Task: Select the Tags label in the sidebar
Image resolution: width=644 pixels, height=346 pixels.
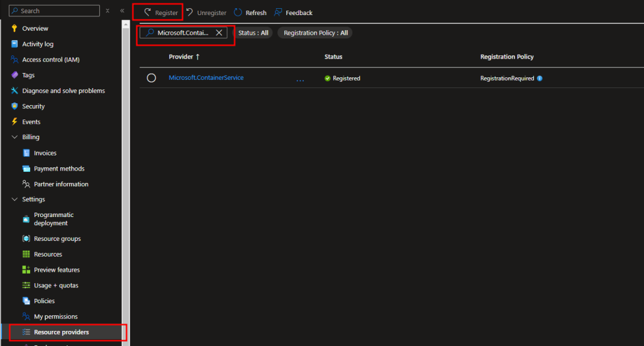Action: [28, 75]
